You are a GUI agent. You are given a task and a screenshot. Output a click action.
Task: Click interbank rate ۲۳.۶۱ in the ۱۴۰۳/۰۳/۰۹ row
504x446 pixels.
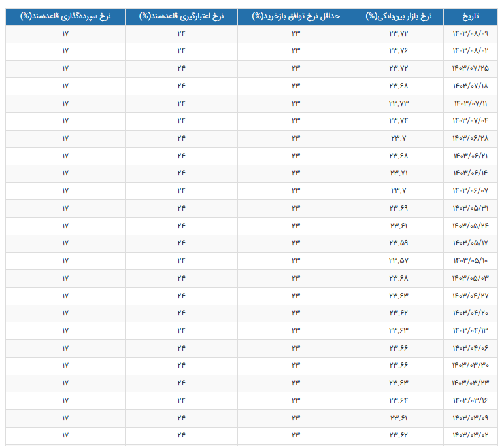pos(399,418)
